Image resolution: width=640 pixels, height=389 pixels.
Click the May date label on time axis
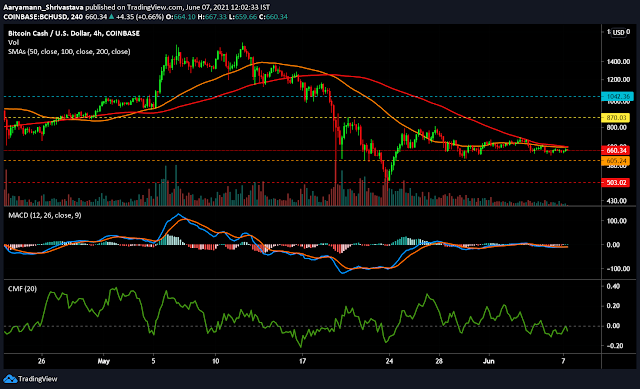(104, 362)
